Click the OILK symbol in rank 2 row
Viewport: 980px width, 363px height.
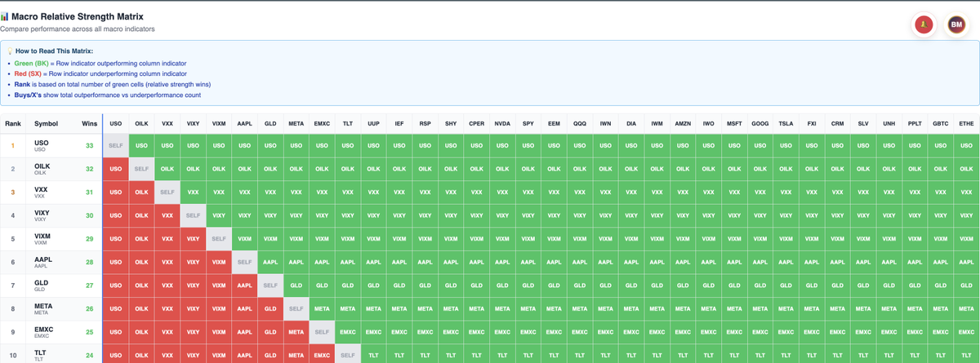[x=42, y=166]
